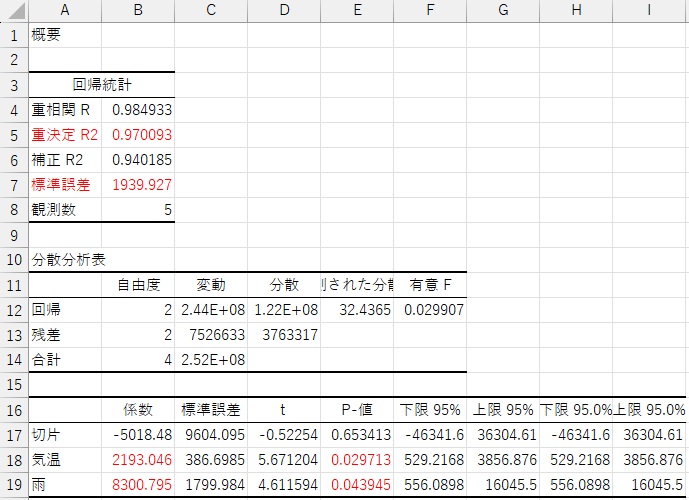
Task: Select row 17 header
Action: [x=14, y=435]
